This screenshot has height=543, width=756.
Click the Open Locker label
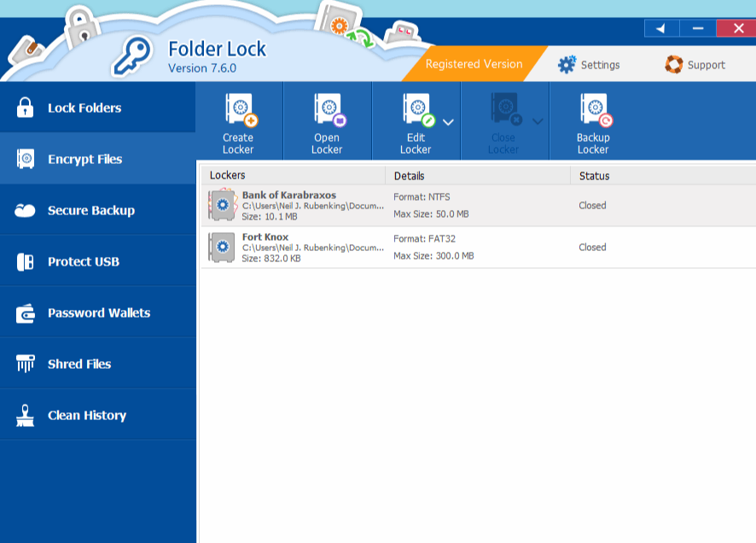coord(327,143)
